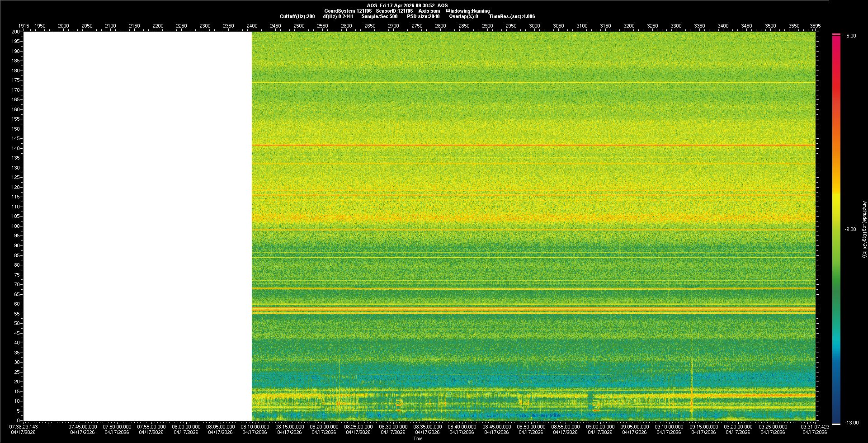Click the Time axis title label
Screen dimensions: 868x443
pos(418,438)
